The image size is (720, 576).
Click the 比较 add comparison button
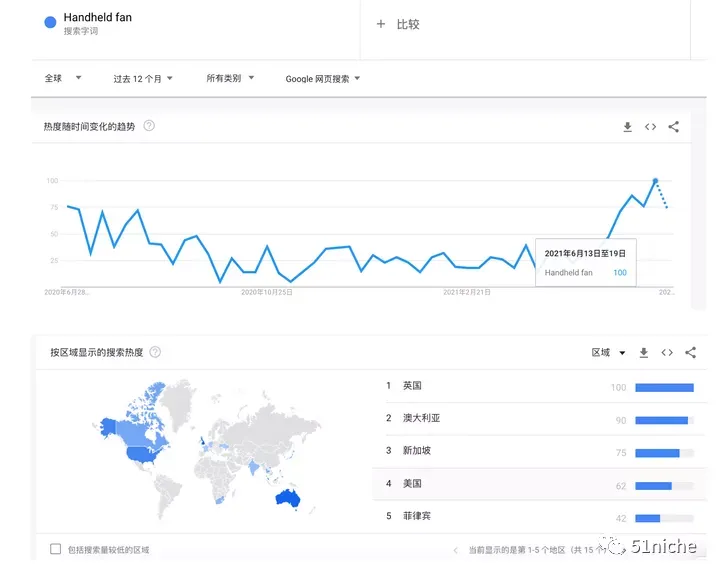pos(398,24)
